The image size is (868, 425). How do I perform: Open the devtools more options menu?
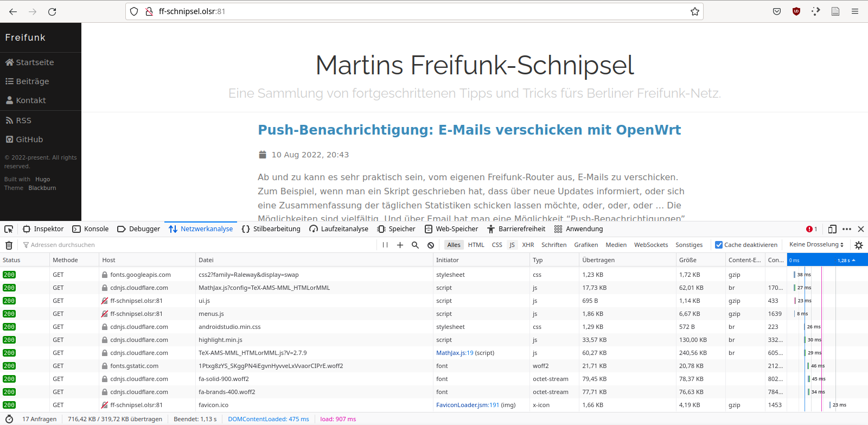coord(847,229)
